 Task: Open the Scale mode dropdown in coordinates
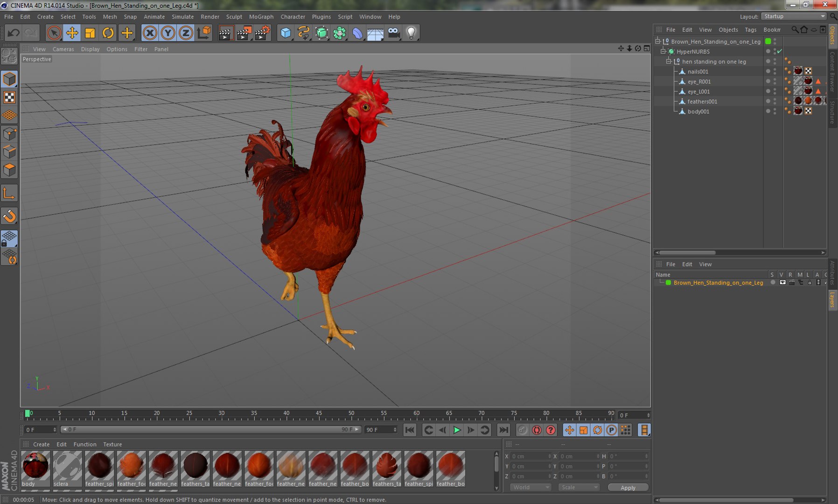[579, 487]
